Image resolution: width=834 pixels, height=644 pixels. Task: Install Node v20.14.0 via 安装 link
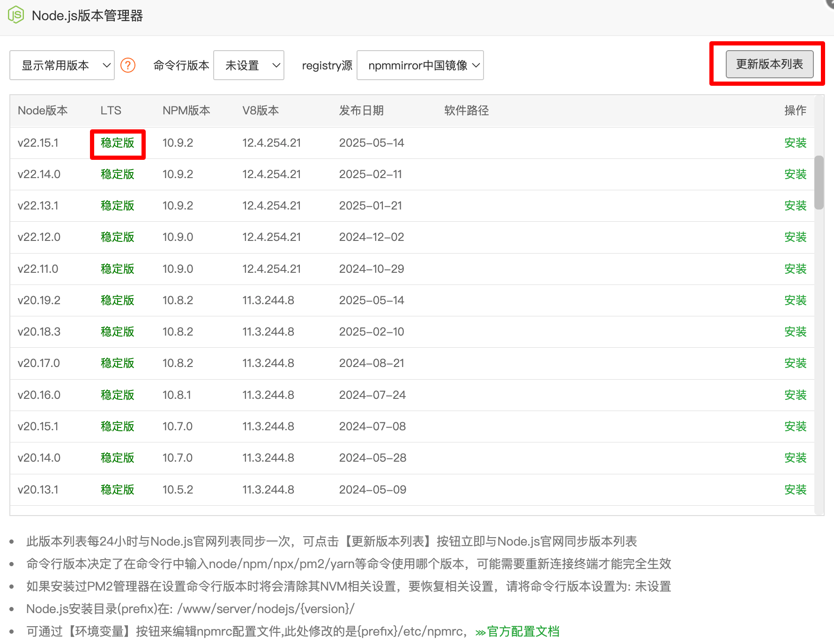click(796, 458)
